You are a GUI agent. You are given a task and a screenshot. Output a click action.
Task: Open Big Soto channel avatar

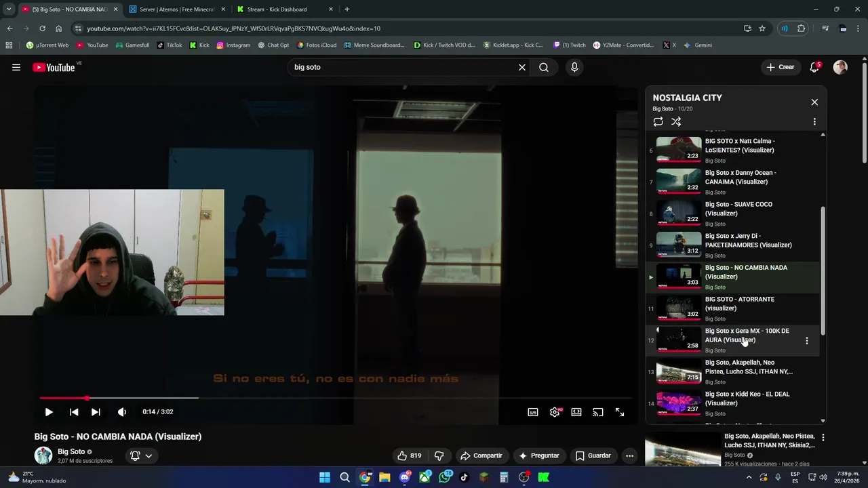click(43, 455)
